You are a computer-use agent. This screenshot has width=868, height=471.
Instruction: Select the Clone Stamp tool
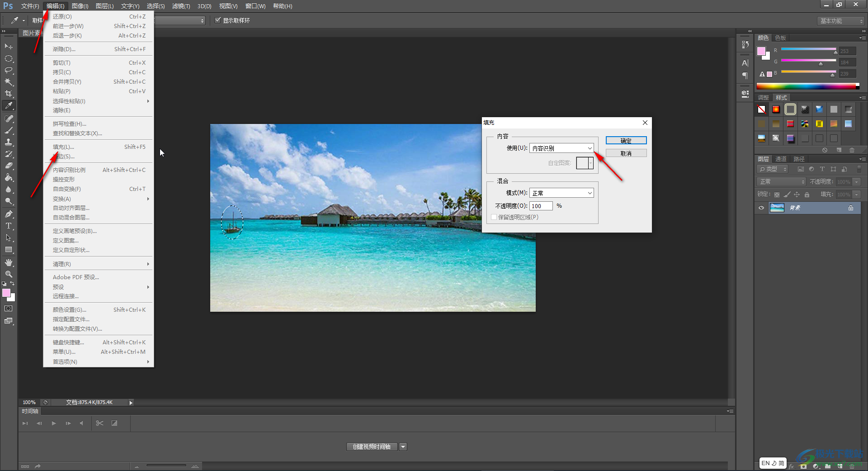tap(9, 142)
